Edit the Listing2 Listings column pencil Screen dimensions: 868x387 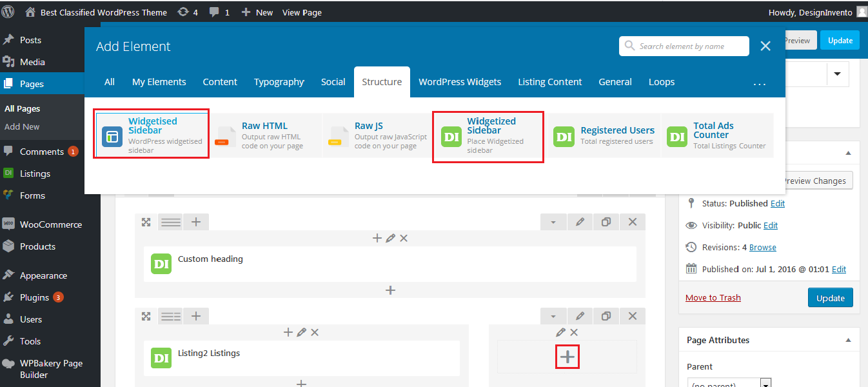[301, 332]
